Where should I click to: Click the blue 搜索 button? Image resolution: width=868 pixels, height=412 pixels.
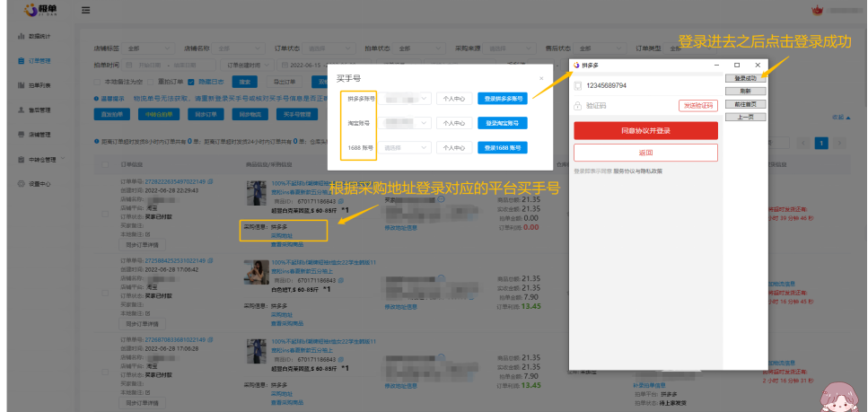[244, 82]
